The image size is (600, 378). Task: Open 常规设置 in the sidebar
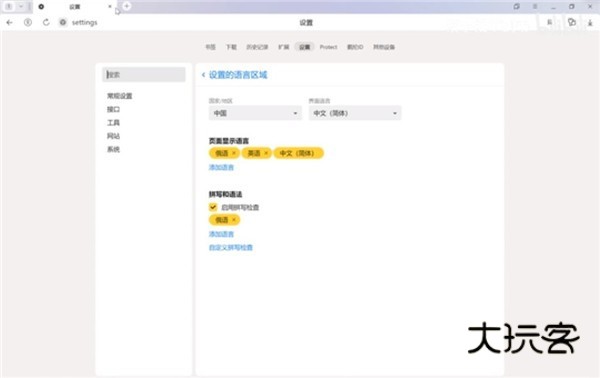(119, 96)
